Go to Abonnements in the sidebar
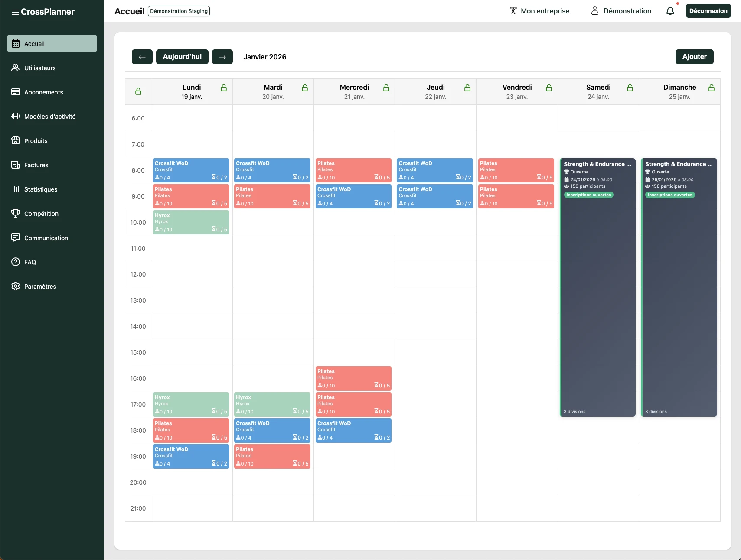Viewport: 741px width, 560px height. tap(43, 92)
